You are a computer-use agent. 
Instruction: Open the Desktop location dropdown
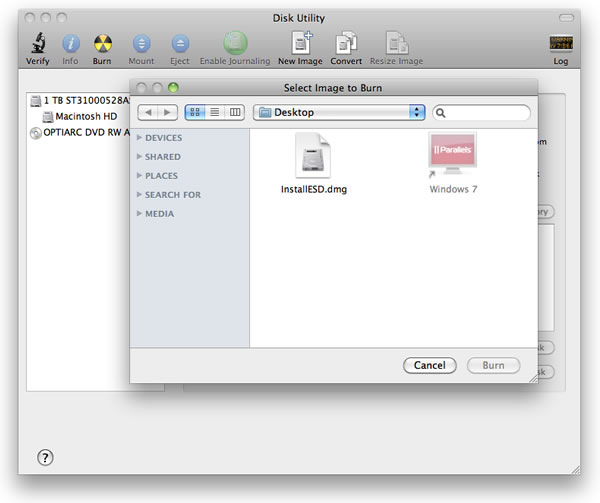pos(340,113)
